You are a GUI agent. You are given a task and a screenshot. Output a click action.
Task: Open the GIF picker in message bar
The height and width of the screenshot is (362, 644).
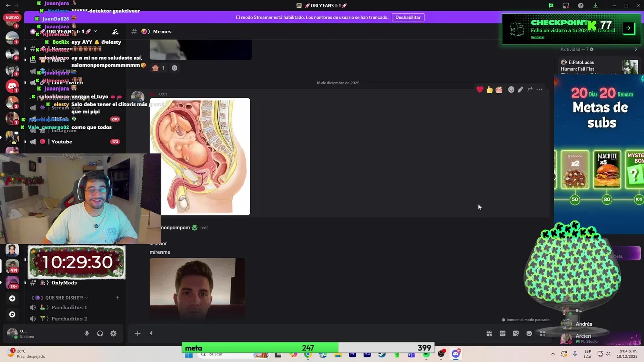(502, 333)
